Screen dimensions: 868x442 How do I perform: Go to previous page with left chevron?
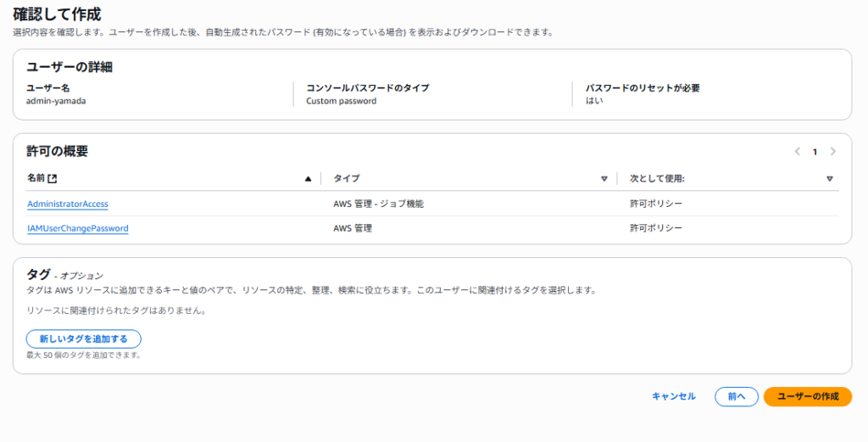coord(797,152)
